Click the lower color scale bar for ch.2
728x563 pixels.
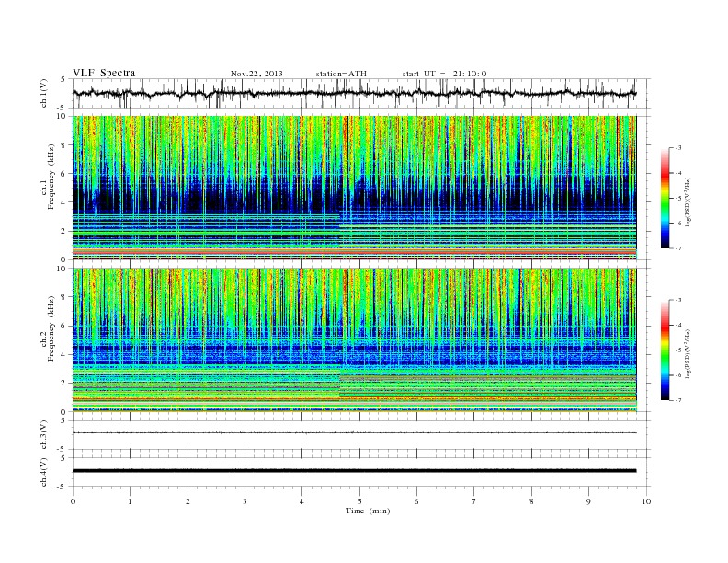pyautogui.click(x=665, y=350)
